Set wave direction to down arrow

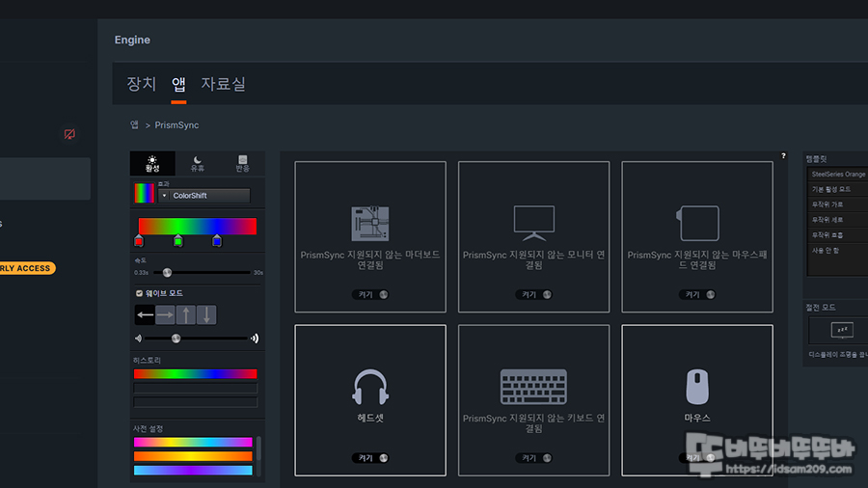(x=206, y=314)
